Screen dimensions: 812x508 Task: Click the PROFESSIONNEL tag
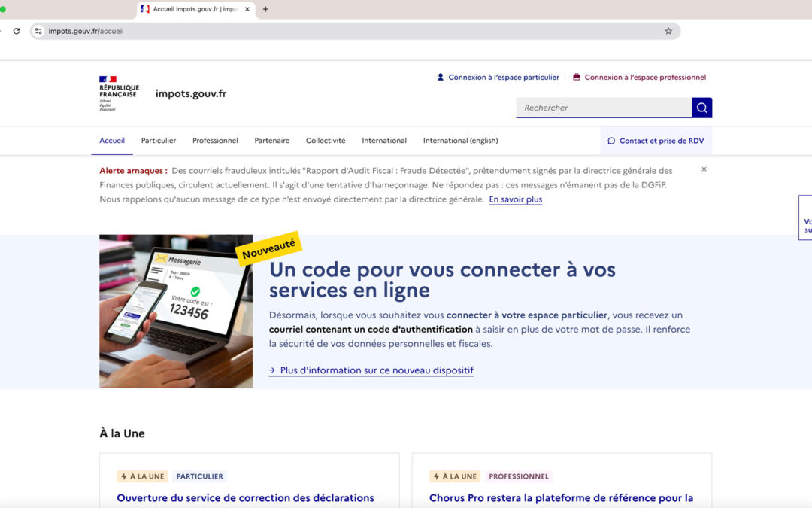click(x=519, y=476)
